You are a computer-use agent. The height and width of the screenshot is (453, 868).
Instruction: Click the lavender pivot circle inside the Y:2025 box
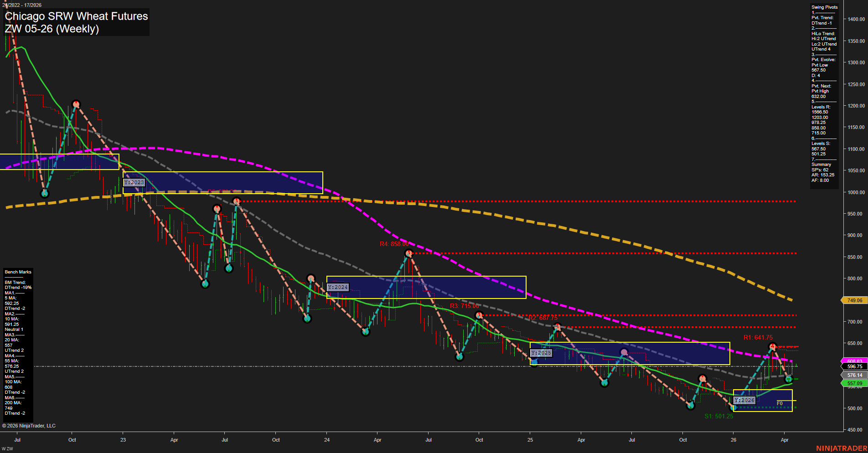pyautogui.click(x=624, y=352)
